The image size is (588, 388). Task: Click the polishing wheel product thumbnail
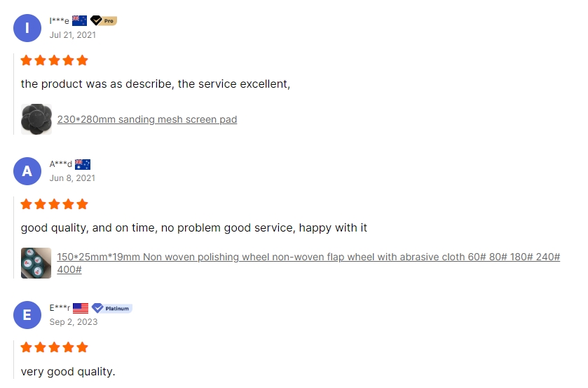36,263
